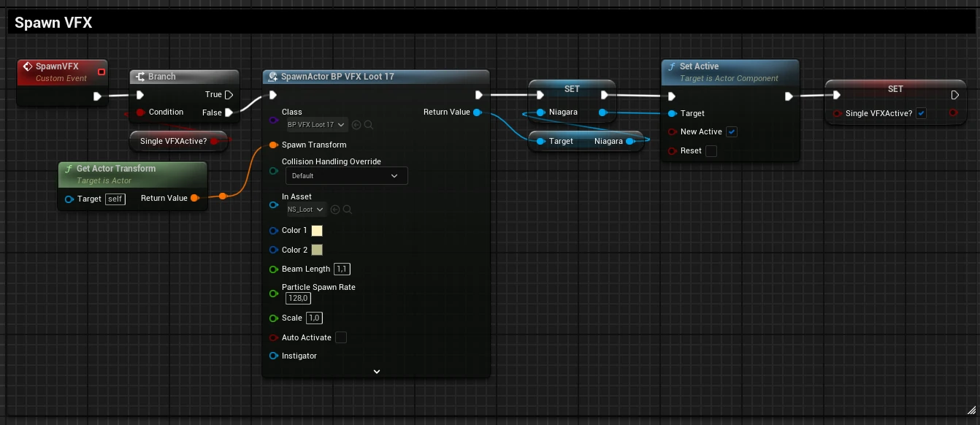980x425 pixels.
Task: Click the Set Active execution output pin
Action: pos(789,96)
